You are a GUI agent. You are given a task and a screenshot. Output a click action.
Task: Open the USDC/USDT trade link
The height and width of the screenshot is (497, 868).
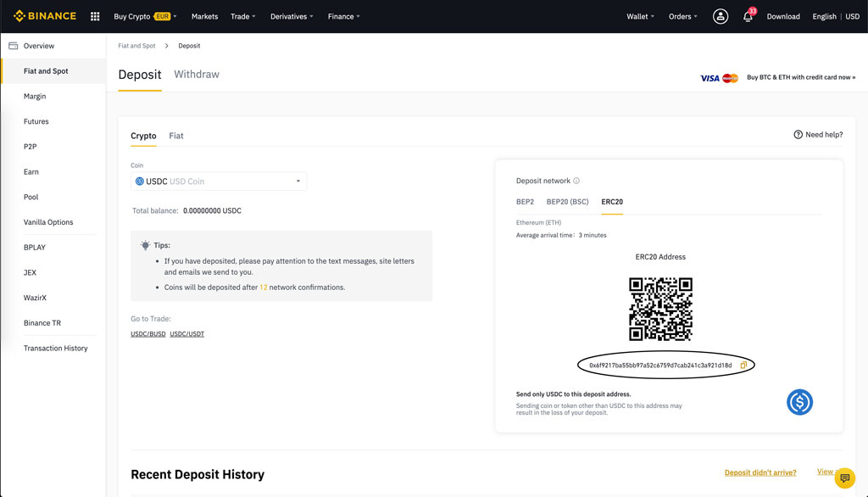(186, 333)
